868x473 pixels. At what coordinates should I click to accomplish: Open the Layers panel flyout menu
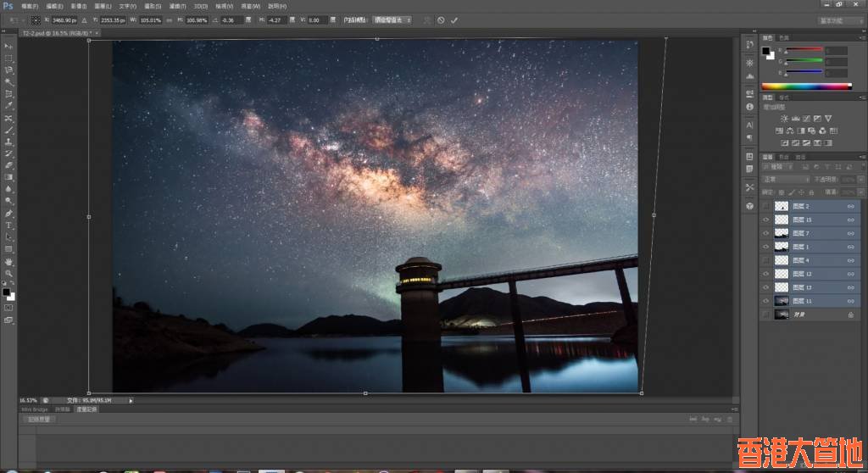coord(862,158)
